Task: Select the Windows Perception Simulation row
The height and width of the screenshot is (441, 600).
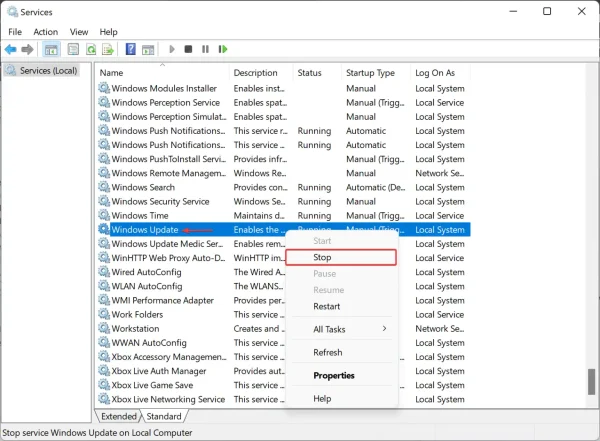Action: (x=284, y=117)
